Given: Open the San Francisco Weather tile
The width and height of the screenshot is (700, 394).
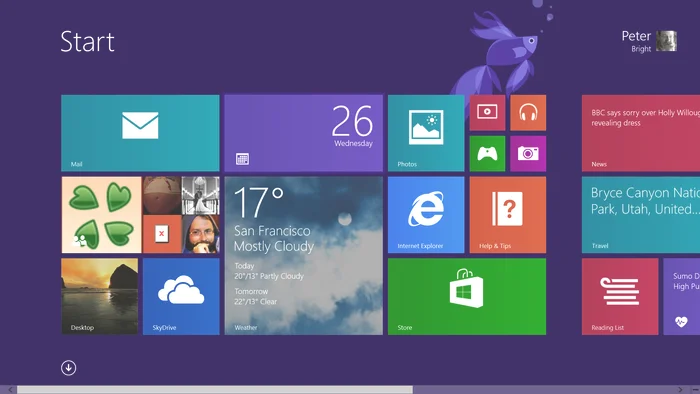Looking at the screenshot, I should coord(304,256).
